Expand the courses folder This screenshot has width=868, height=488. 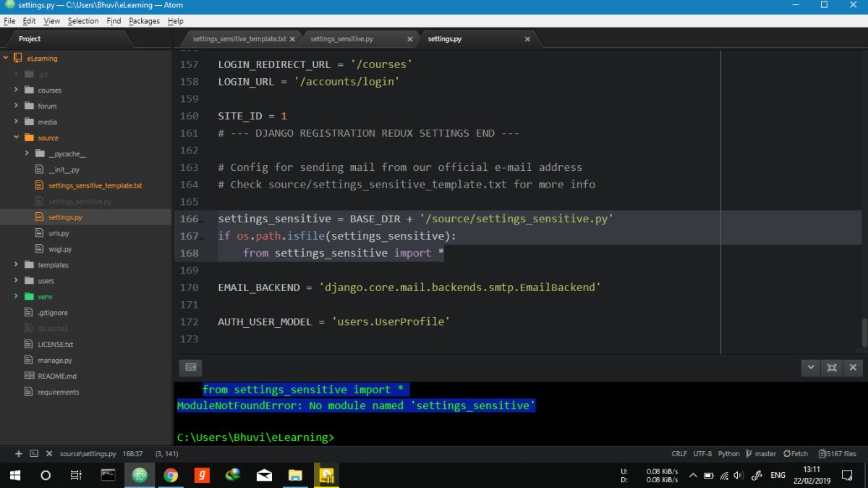point(16,90)
